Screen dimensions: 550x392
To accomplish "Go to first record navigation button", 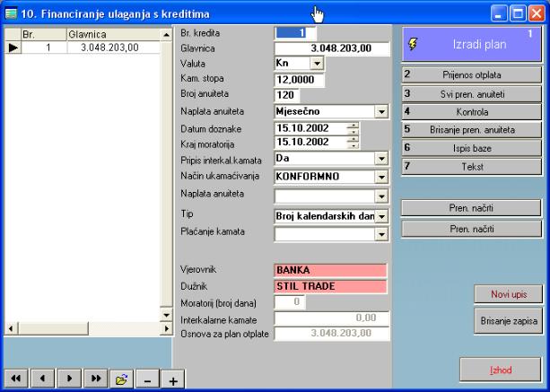I will [16, 379].
